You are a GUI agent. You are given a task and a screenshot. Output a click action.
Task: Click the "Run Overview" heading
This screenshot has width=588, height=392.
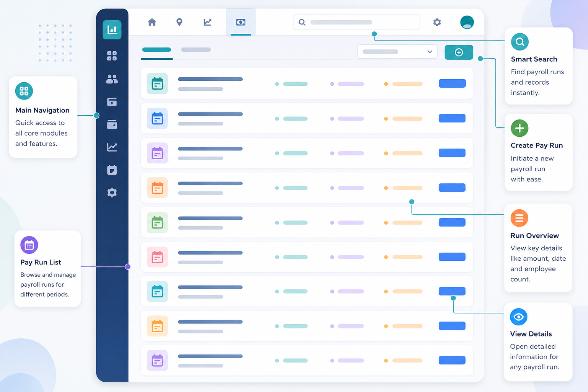click(x=535, y=236)
